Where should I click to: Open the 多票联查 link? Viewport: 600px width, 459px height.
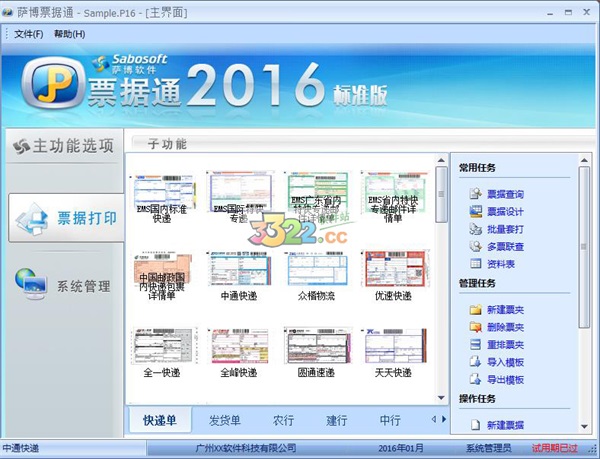505,247
